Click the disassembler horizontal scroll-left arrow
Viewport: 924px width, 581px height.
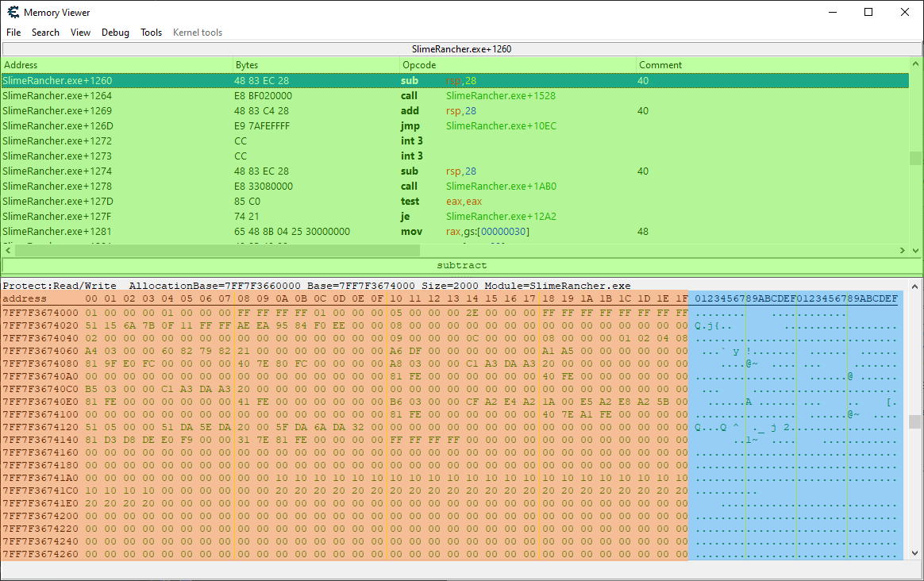(7, 251)
